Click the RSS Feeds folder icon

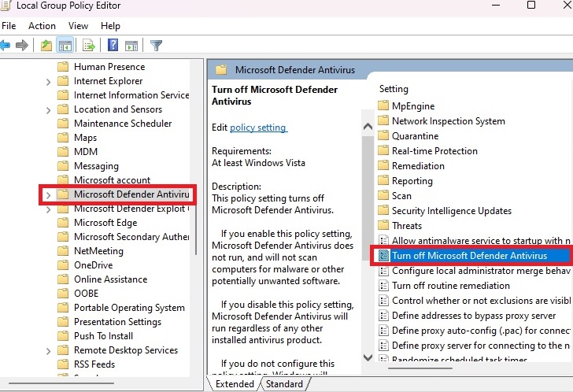coord(63,364)
